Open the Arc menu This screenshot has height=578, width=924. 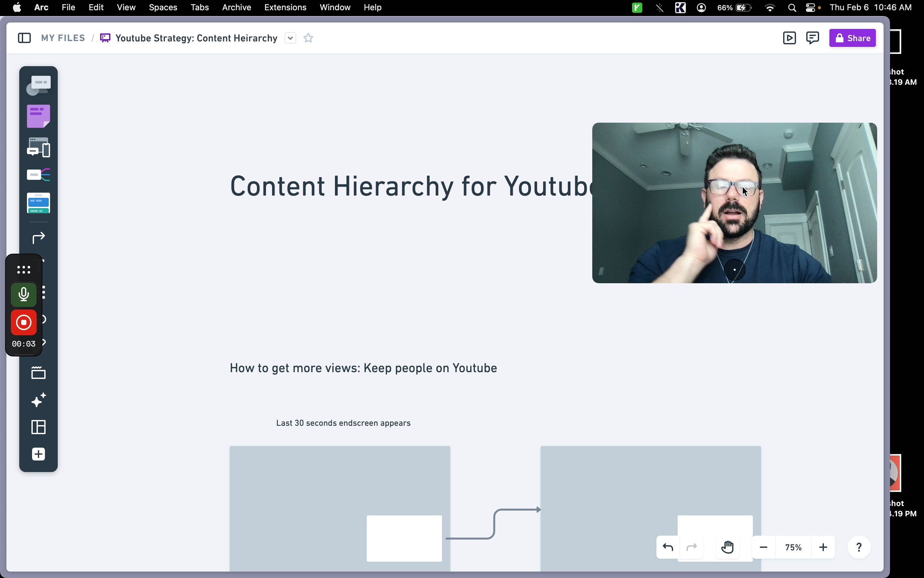pos(41,7)
